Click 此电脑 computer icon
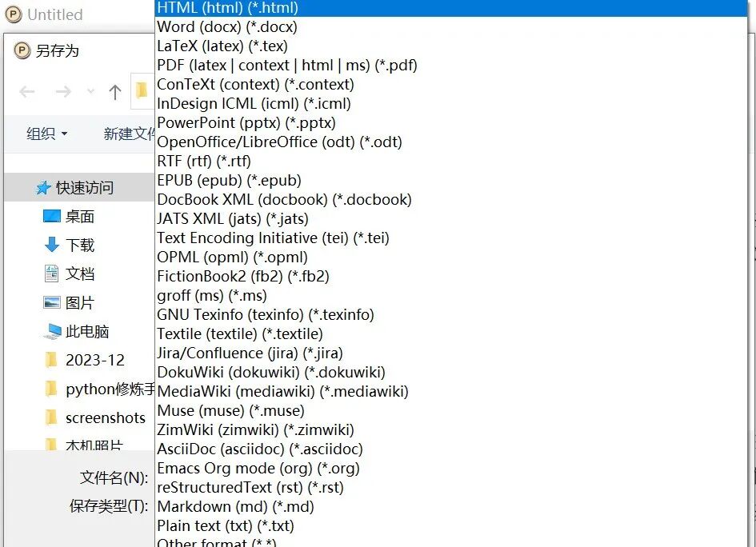The width and height of the screenshot is (756, 547). point(52,331)
